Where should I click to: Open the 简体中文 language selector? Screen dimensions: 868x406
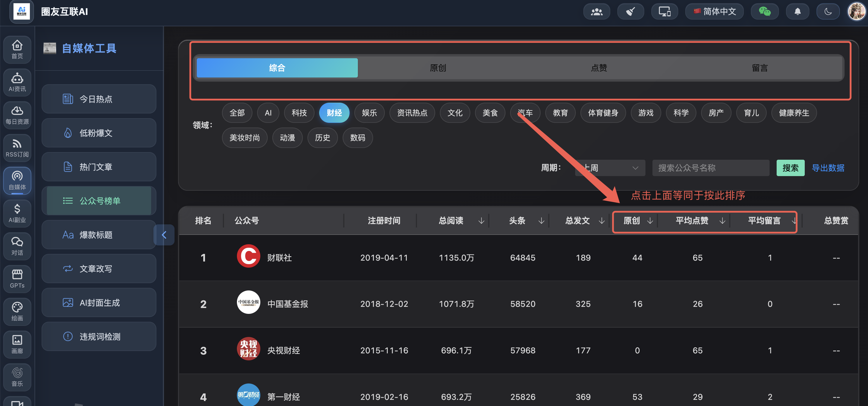[x=714, y=12]
